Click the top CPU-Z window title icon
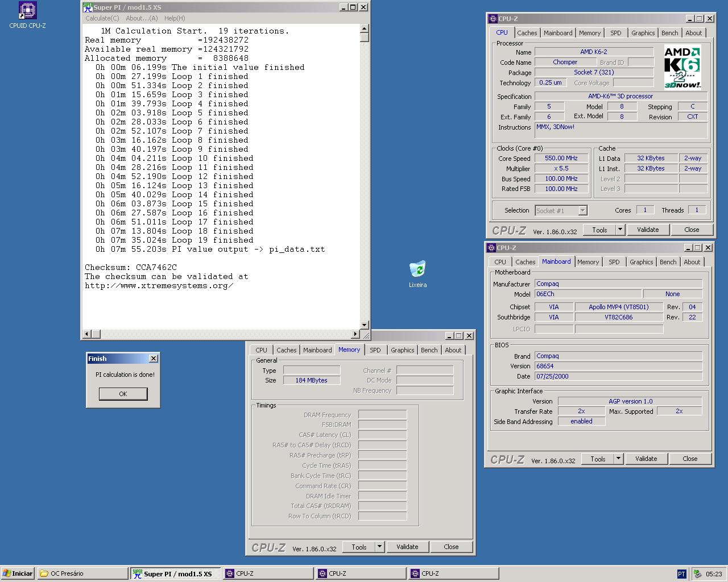This screenshot has width=728, height=582. [493, 19]
